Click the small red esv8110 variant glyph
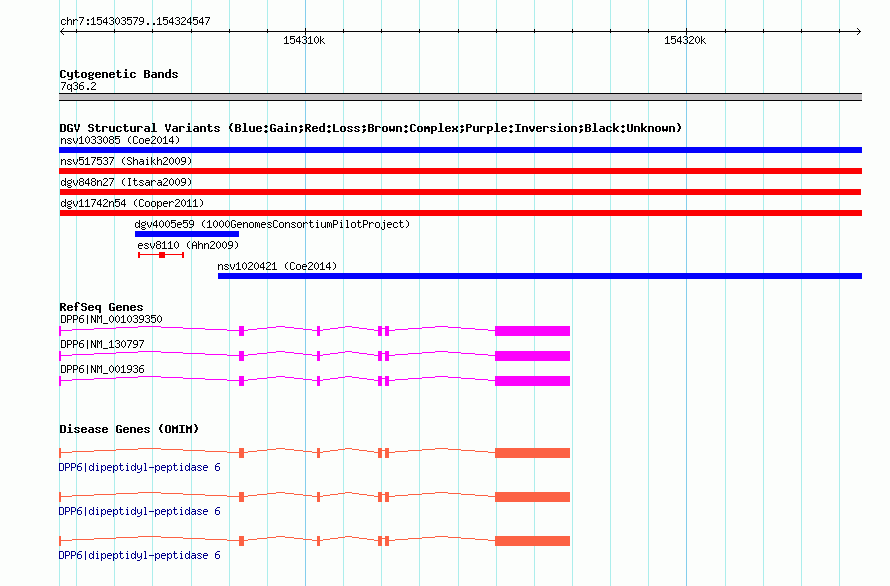Viewport: 890px width, 586px height. pyautogui.click(x=161, y=255)
